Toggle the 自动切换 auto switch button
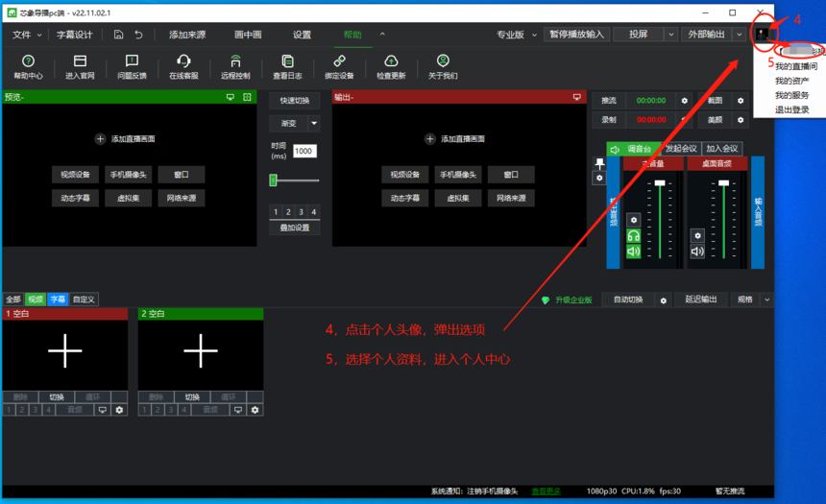This screenshot has width=826, height=504. [628, 300]
